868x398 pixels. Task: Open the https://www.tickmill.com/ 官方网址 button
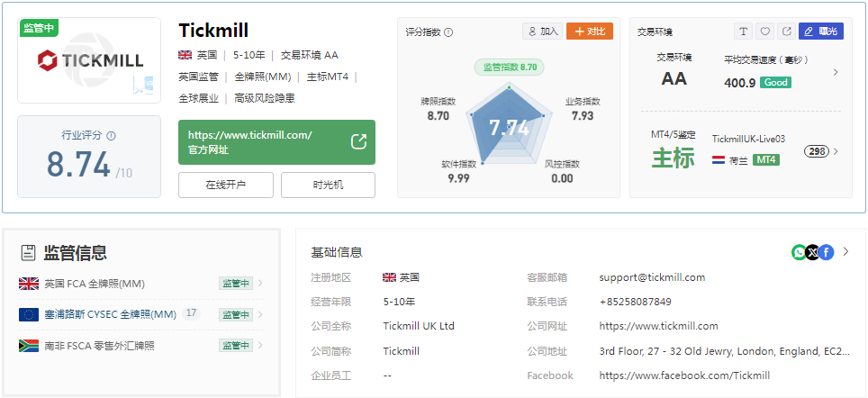pos(276,142)
